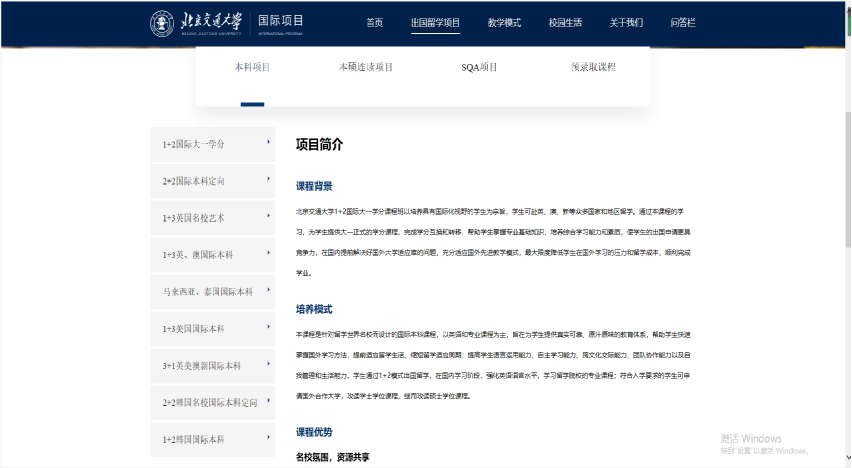Screen dimensions: 852x468
Task: Select 1+3美国国际本科 in the sidebar
Action: pyautogui.click(x=212, y=329)
